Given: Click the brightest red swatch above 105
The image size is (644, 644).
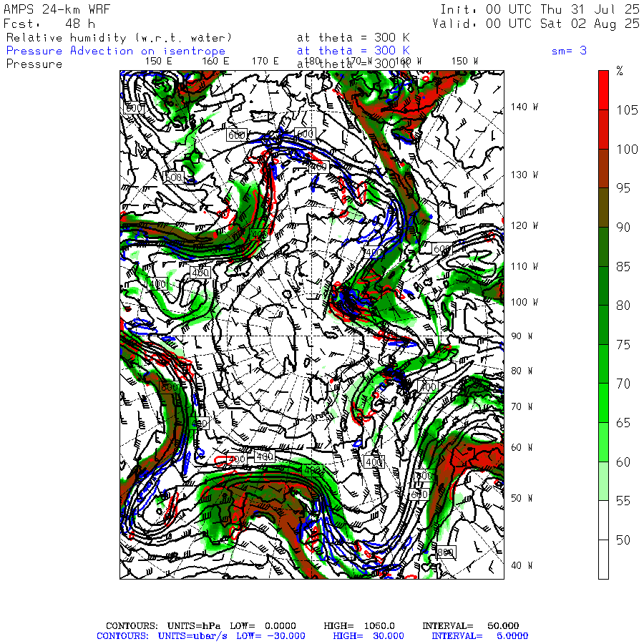Looking at the screenshot, I should click(603, 90).
